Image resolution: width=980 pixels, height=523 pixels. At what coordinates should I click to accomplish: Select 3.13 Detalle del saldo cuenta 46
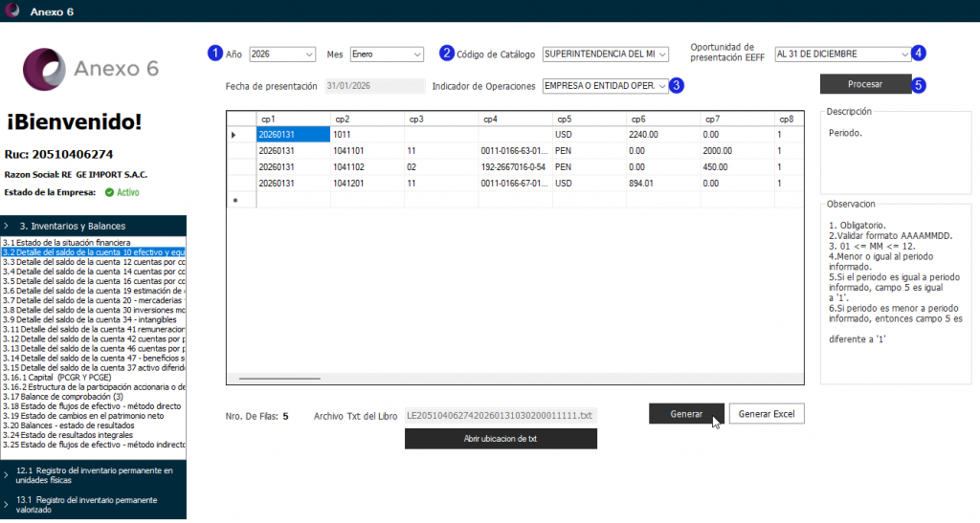pyautogui.click(x=94, y=349)
